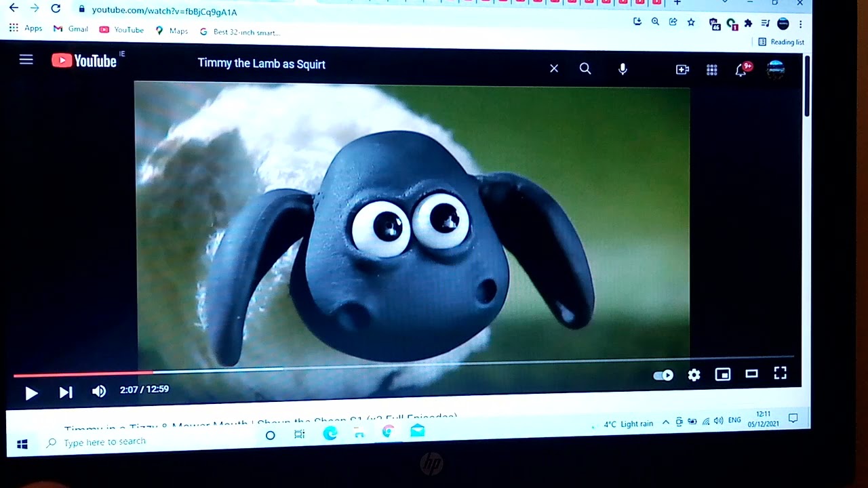Open the green extension with 1 badge
868x488 pixels.
[732, 24]
